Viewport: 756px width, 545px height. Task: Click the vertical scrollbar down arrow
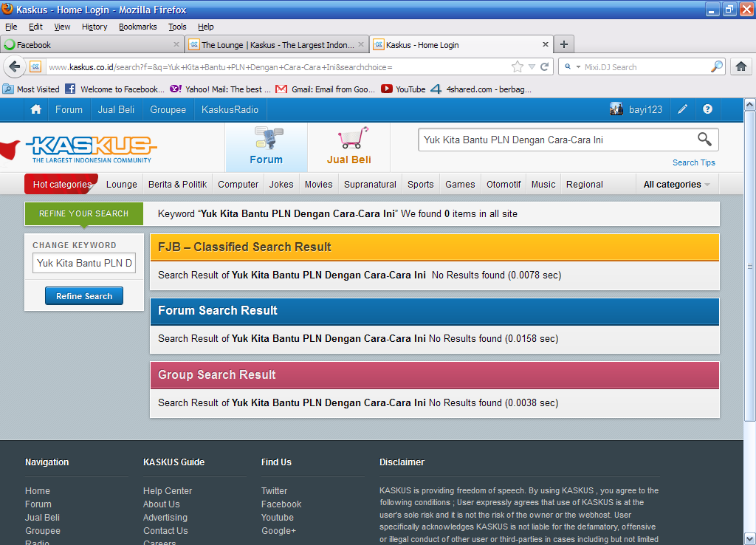tap(750, 538)
